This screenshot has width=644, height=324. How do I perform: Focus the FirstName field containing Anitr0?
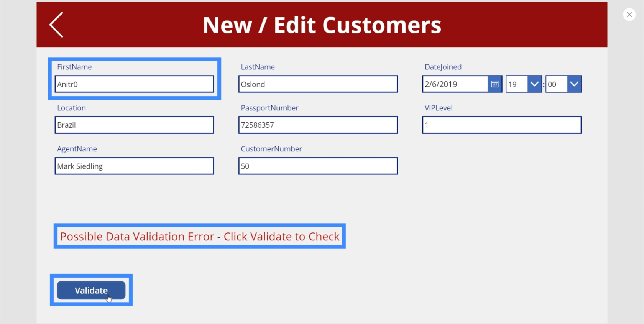[134, 84]
